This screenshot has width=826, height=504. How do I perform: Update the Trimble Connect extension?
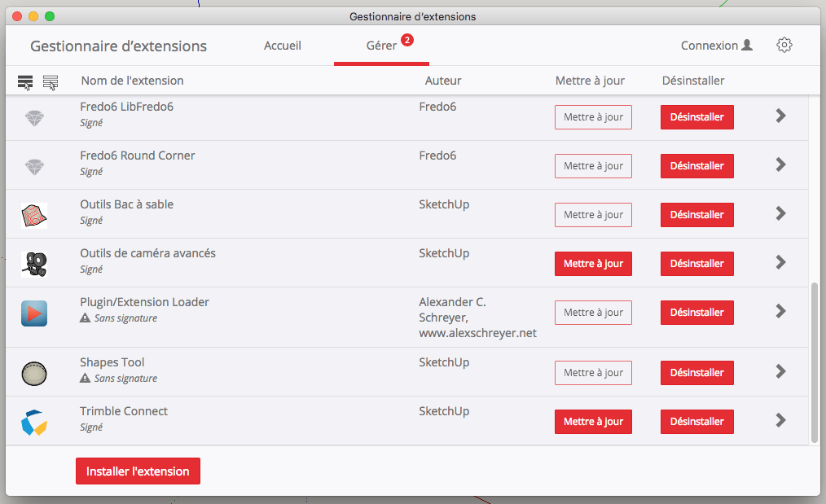[593, 421]
